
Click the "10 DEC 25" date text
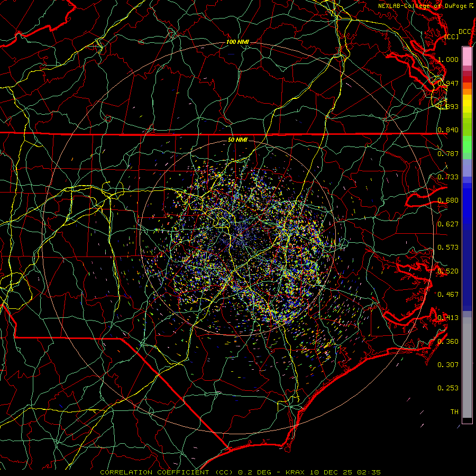[331, 472]
